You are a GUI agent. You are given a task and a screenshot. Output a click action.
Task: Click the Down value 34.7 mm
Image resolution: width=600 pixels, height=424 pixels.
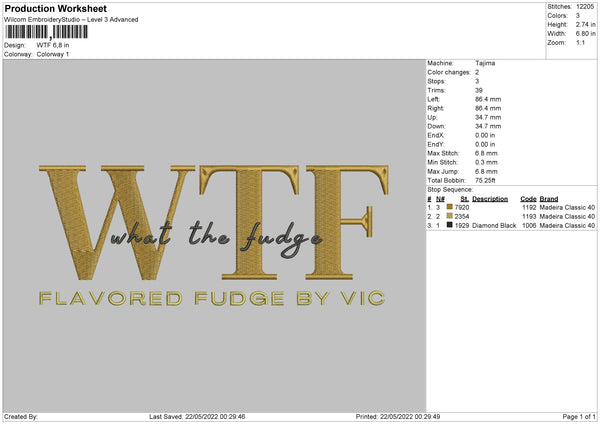tap(488, 126)
